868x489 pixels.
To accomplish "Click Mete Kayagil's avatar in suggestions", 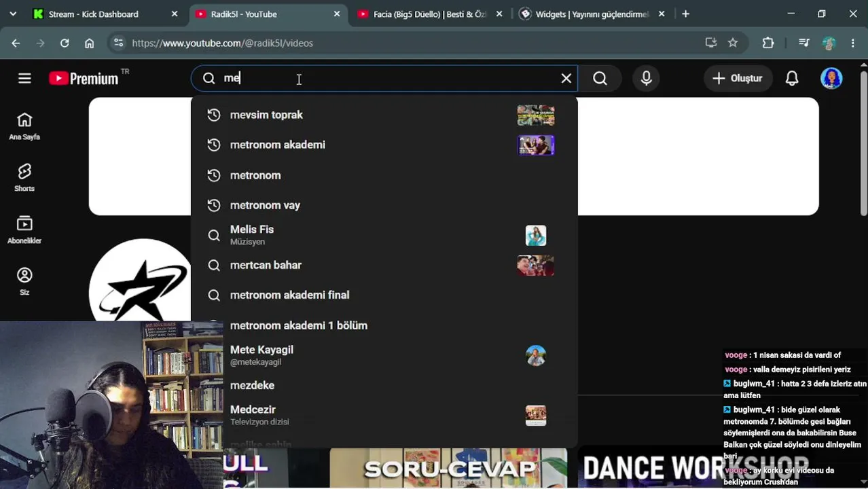I will (x=536, y=355).
